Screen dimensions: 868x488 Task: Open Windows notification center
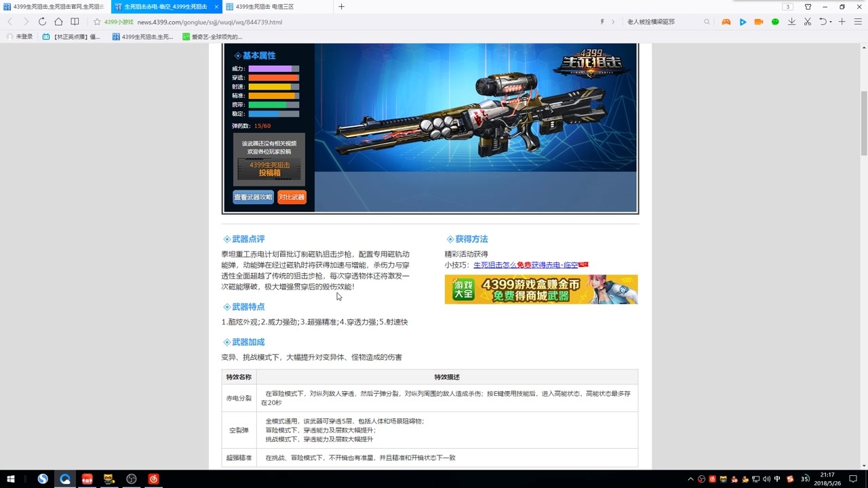click(853, 479)
